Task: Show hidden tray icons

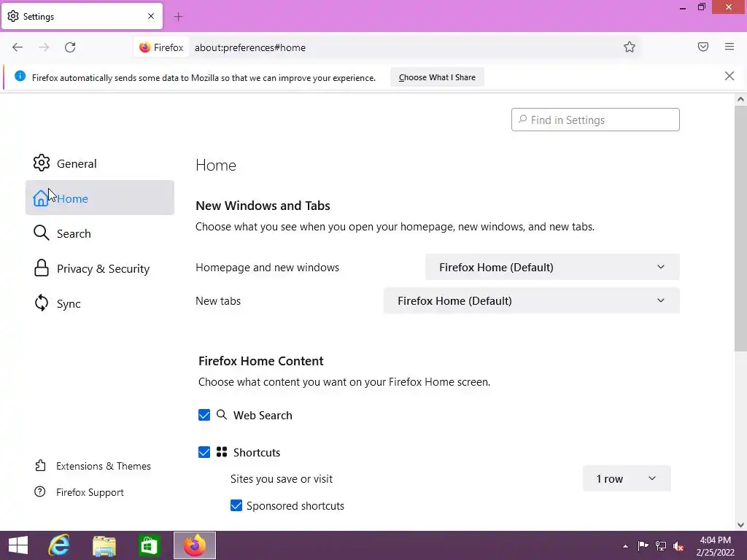Action: tap(625, 546)
